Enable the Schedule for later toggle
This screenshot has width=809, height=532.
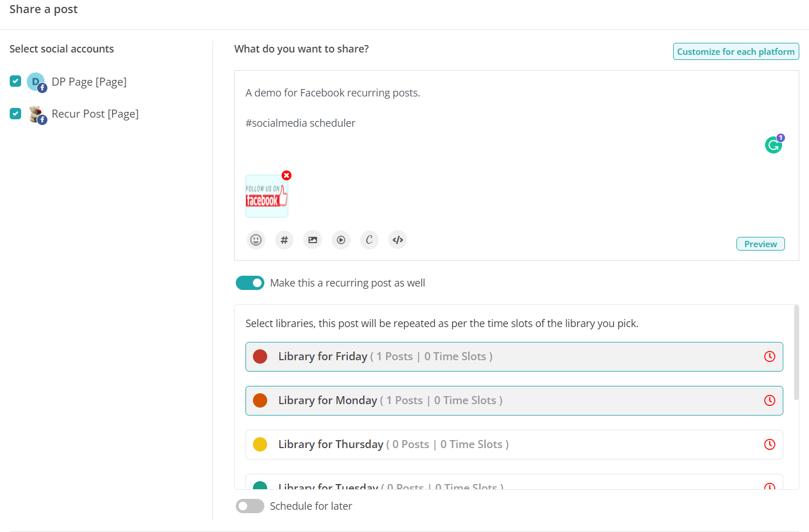[250, 506]
